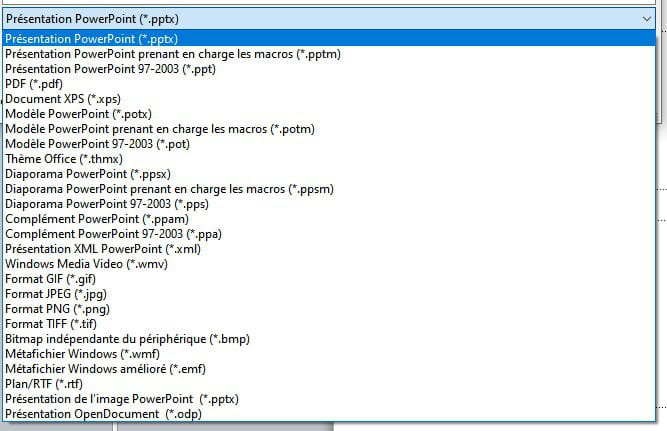Select Présentation de l'image PowerPoint (*.pptx)
This screenshot has width=667, height=431.
[329, 399]
